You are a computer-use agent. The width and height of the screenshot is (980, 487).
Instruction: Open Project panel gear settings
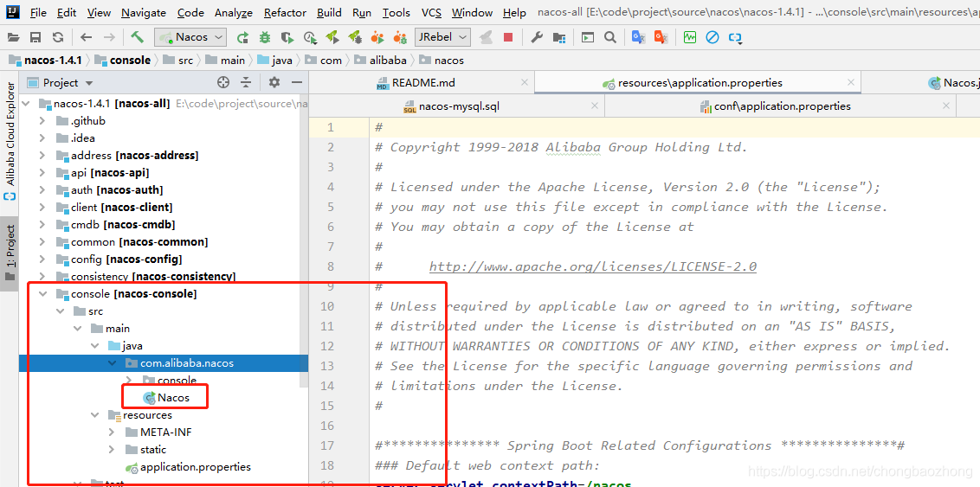point(274,82)
